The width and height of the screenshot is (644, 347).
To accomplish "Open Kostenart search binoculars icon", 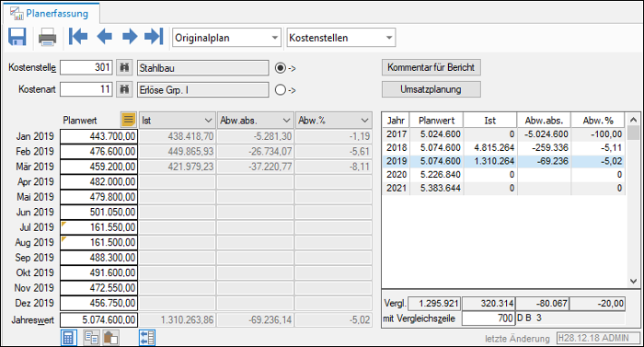I will (124, 89).
